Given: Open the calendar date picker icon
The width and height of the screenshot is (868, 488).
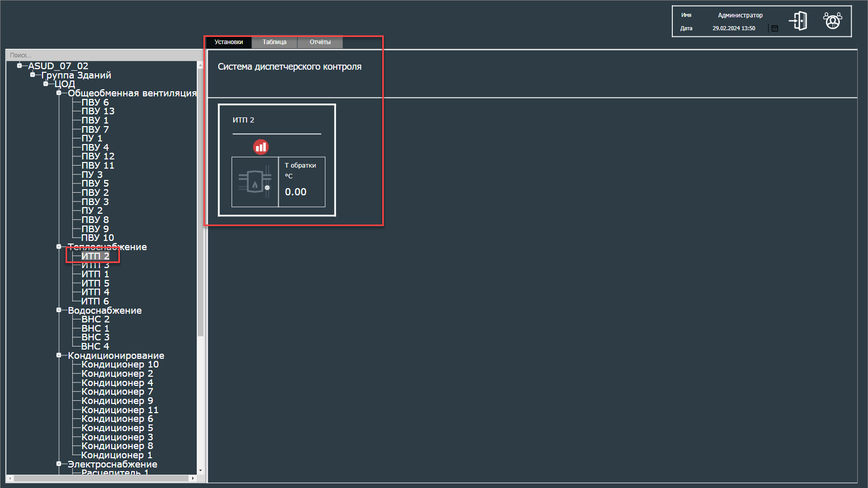Looking at the screenshot, I should [x=775, y=29].
